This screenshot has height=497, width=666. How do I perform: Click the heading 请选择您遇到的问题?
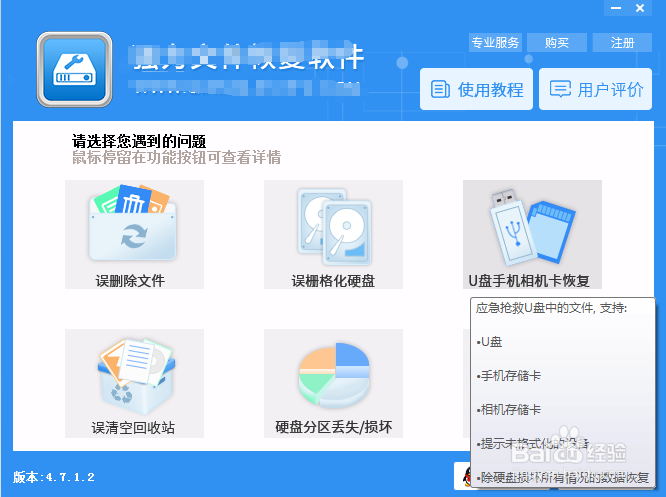pyautogui.click(x=139, y=141)
